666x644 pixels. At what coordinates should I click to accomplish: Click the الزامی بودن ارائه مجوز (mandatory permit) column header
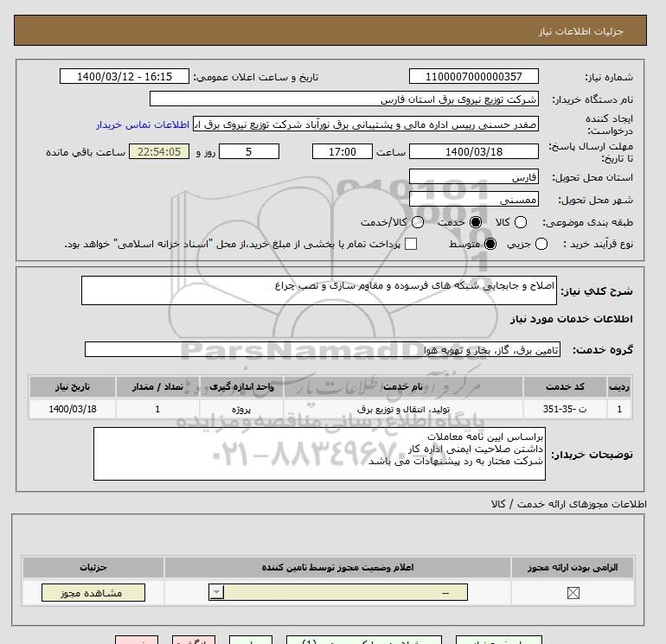573,567
